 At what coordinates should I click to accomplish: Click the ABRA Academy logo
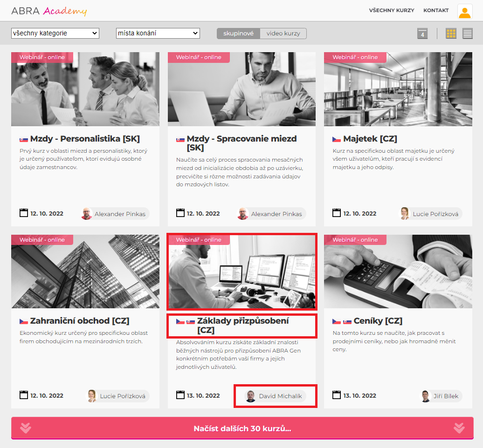[x=49, y=11]
